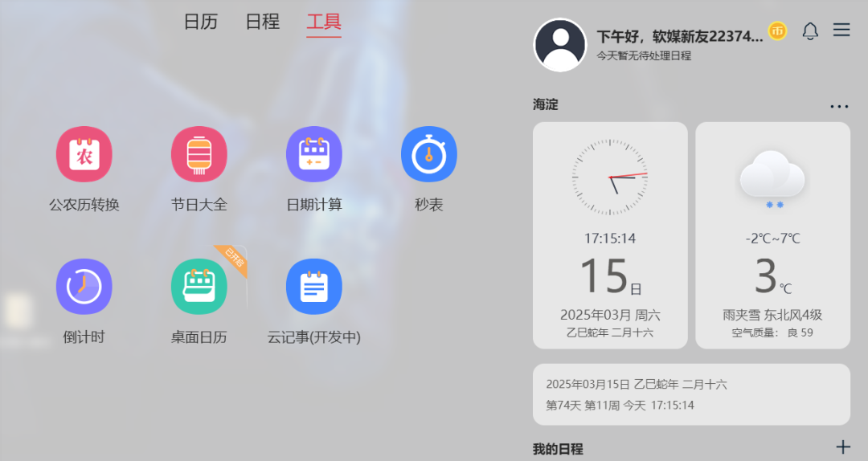Click the 云记事(开发中) label
The height and width of the screenshot is (461, 868).
pyautogui.click(x=314, y=337)
